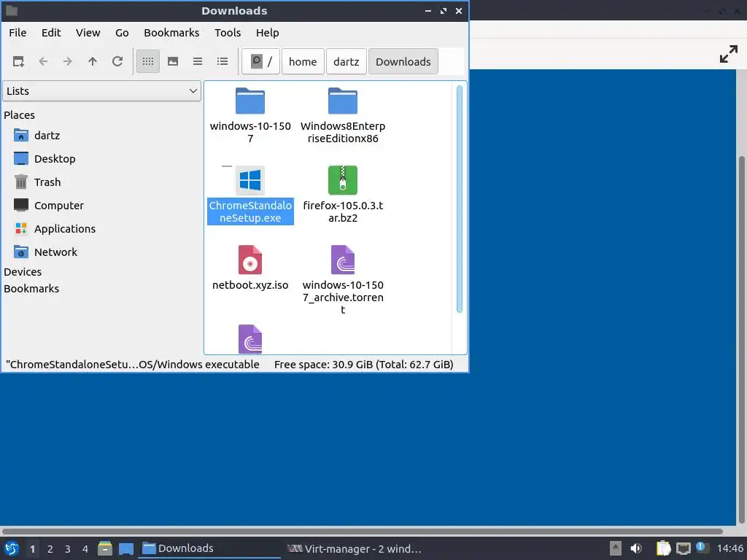Viewport: 747px width, 560px height.
Task: Switch to detailed list view mode
Action: point(222,61)
